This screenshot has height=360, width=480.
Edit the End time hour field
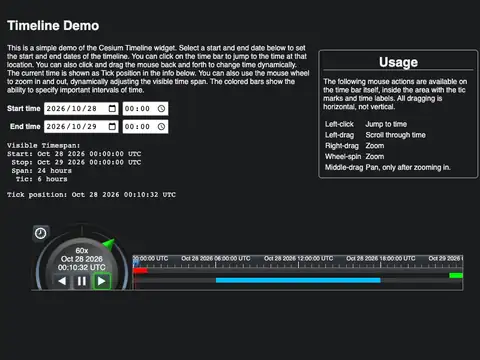click(129, 126)
